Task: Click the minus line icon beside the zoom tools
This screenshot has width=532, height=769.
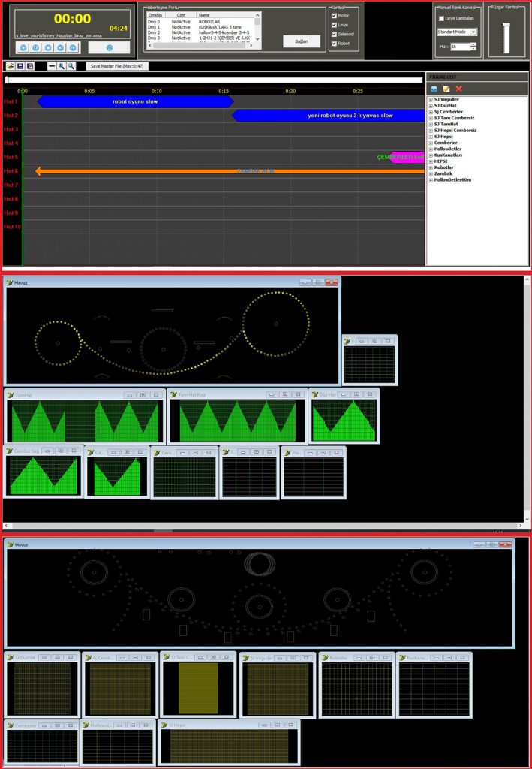Action: [51, 66]
